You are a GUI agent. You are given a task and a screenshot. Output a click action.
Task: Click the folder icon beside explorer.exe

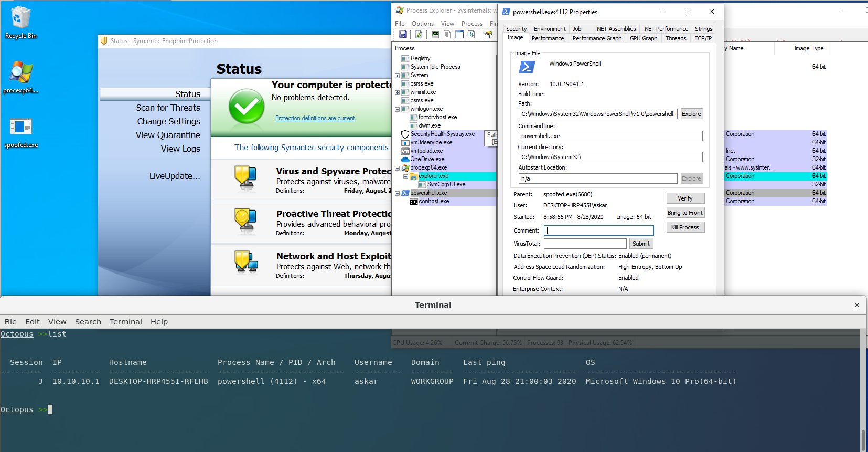point(413,176)
